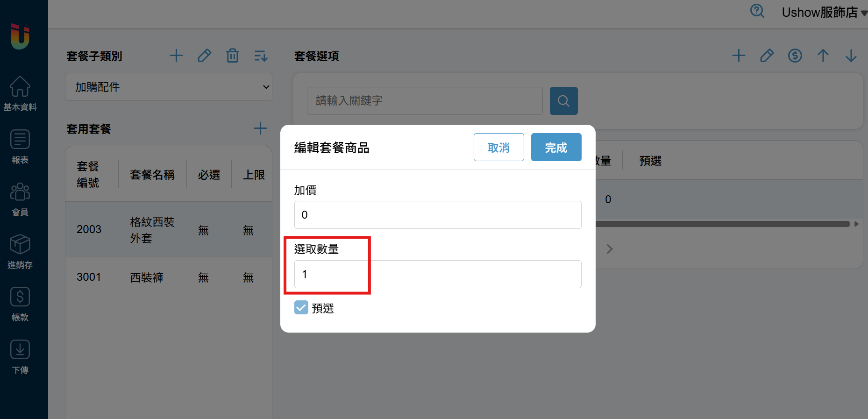Add a new 套餐子類別 with plus icon
This screenshot has height=419, width=868.
click(x=176, y=56)
